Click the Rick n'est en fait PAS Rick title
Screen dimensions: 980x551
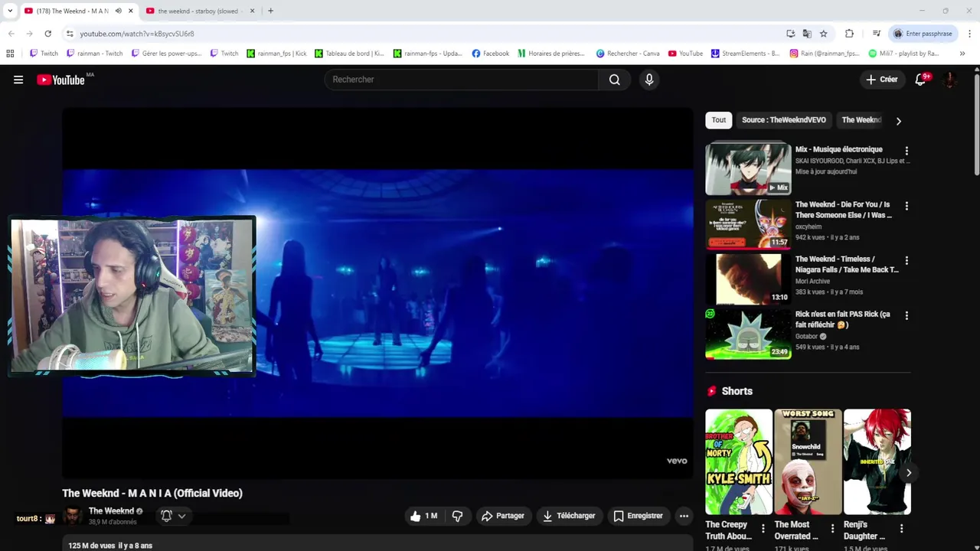pos(843,319)
